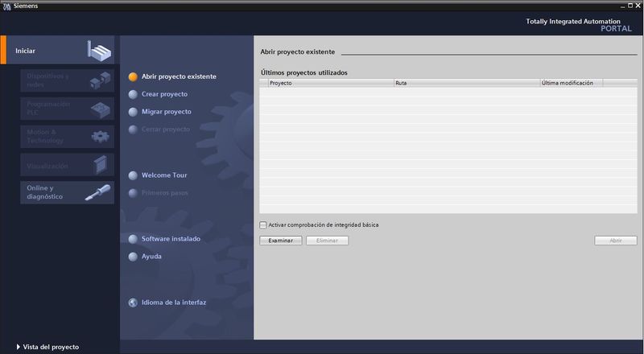
Task: Click the Abrir button
Action: 616,241
